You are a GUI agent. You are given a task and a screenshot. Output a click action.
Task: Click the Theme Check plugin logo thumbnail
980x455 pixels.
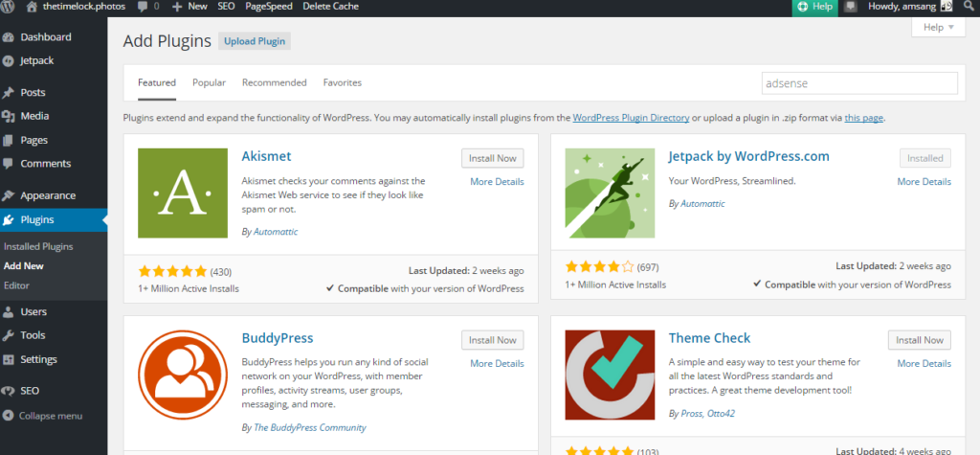point(610,375)
